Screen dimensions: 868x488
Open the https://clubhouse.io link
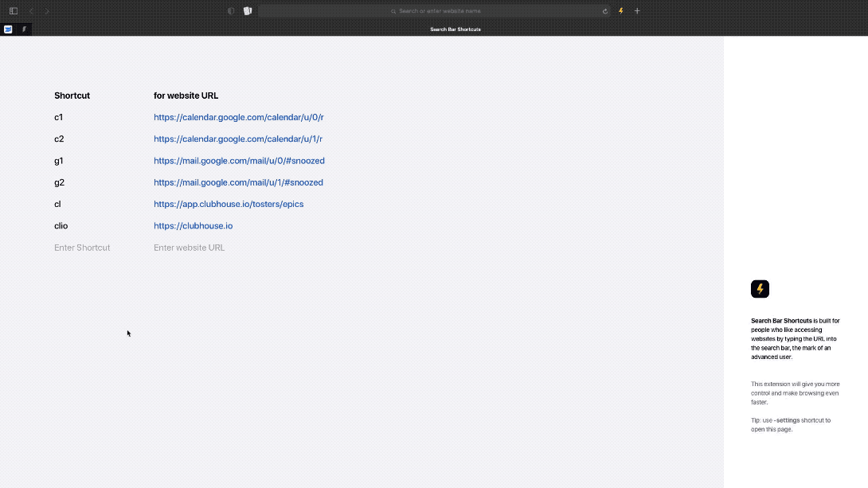[194, 226]
